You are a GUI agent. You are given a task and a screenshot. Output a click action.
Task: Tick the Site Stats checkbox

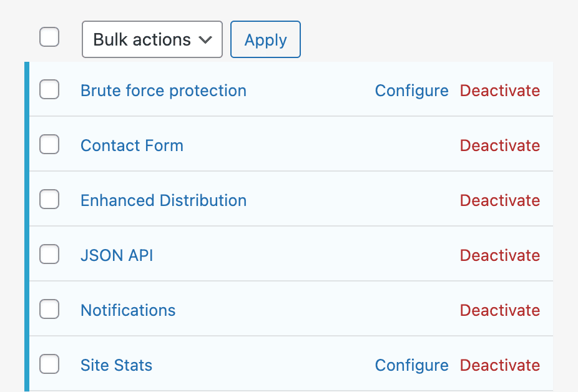pyautogui.click(x=49, y=365)
